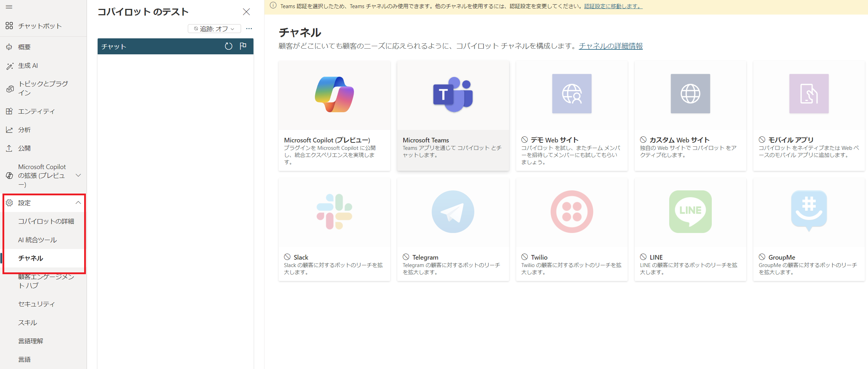868x369 pixels.
Task: Expand Microsoft Copilot の拡張 chevron
Action: [x=78, y=175]
